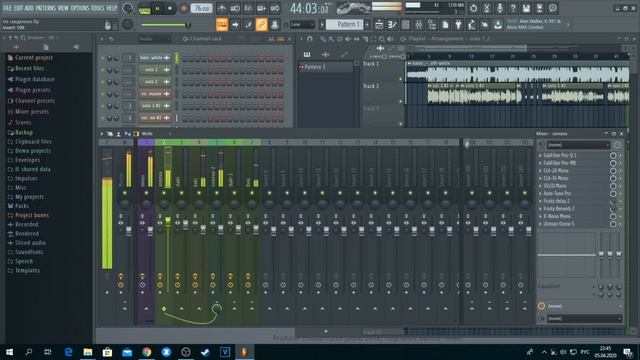Open FabFilter Pro-Q 3 slot menu arrow
This screenshot has height=360, width=640.
tap(540, 156)
